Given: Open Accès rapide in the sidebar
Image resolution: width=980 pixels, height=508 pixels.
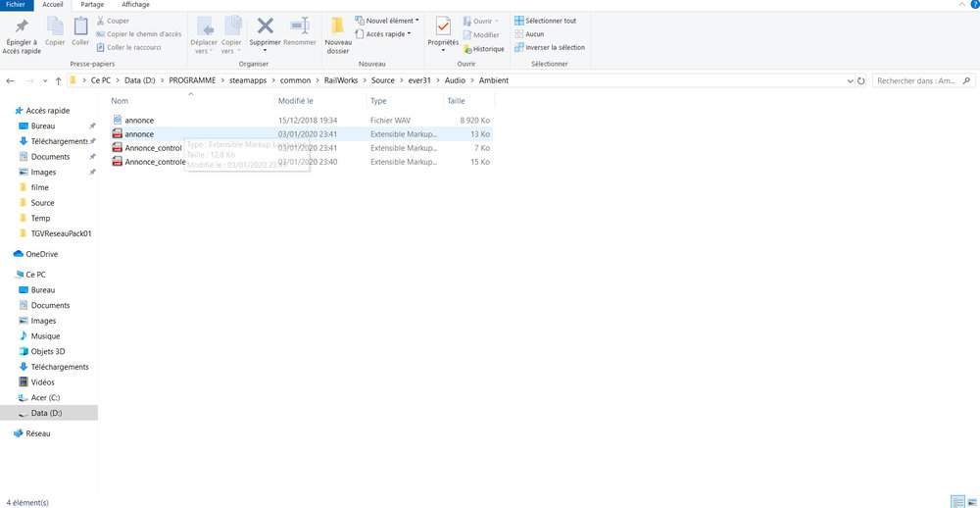Looking at the screenshot, I should [47, 111].
